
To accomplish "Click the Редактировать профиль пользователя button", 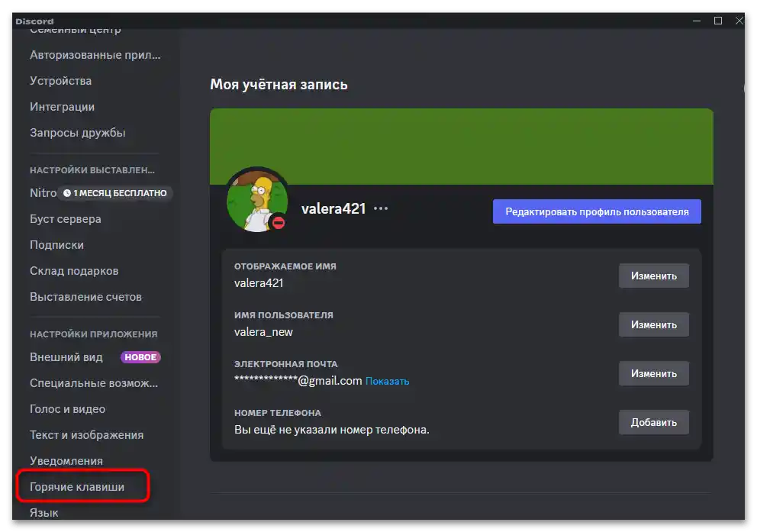I will (x=597, y=211).
